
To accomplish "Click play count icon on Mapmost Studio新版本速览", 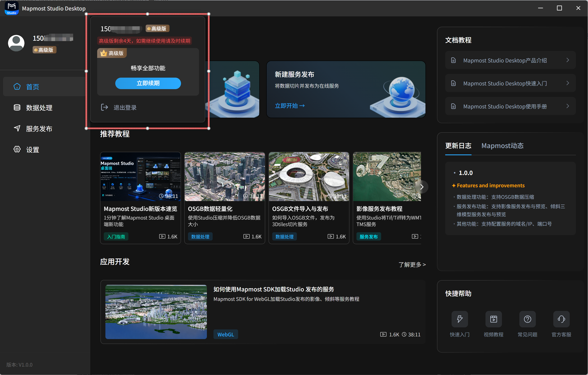I will [x=162, y=236].
